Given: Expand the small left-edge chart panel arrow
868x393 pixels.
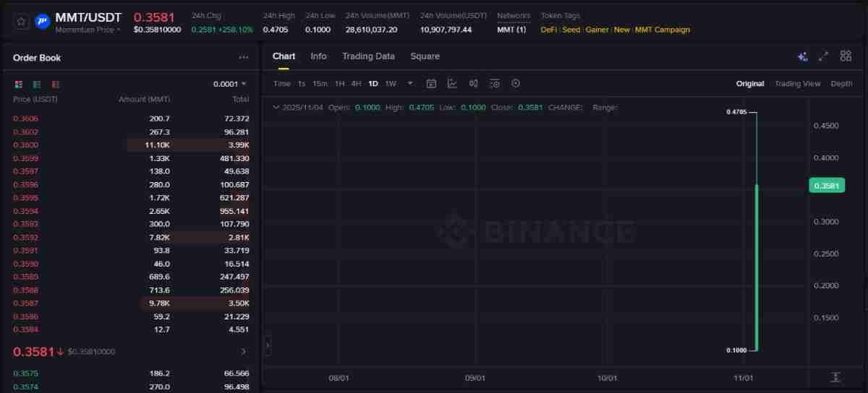Looking at the screenshot, I should pyautogui.click(x=268, y=346).
